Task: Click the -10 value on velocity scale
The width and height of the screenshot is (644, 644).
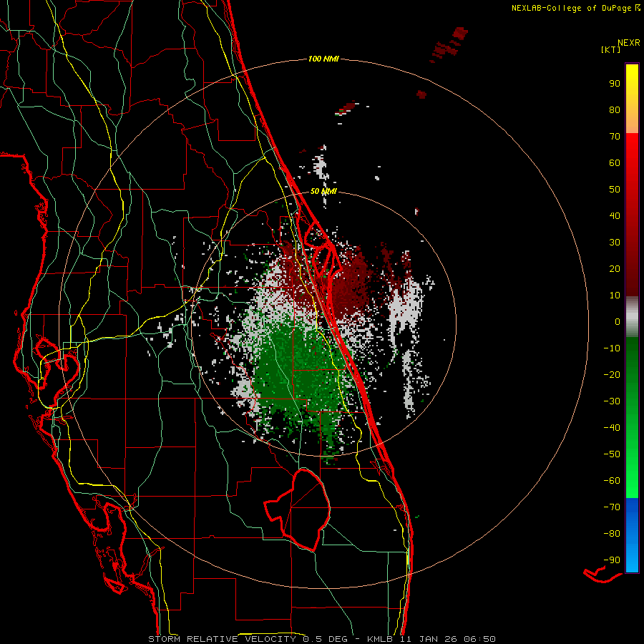Action: (x=612, y=348)
